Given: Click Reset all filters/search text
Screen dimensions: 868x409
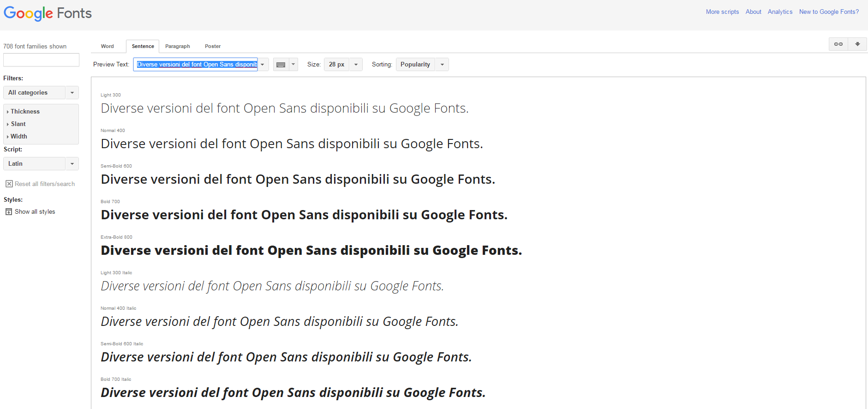Looking at the screenshot, I should tap(45, 184).
